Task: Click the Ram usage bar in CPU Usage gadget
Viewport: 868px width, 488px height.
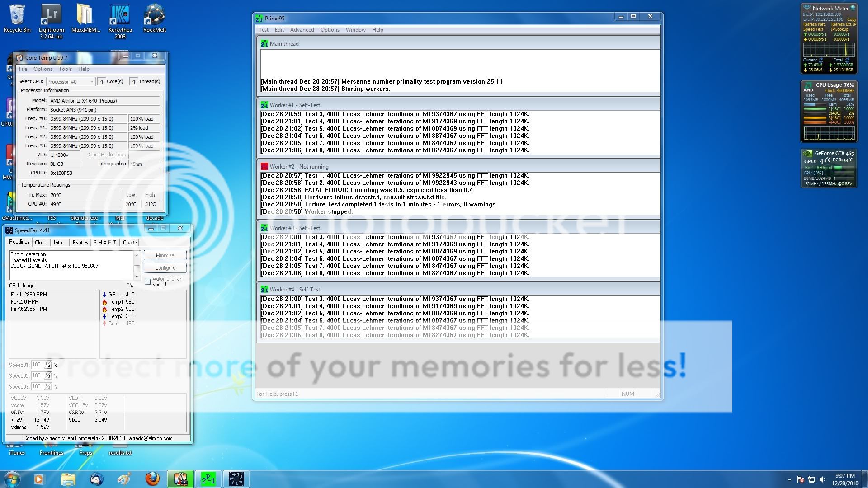Action: point(815,104)
